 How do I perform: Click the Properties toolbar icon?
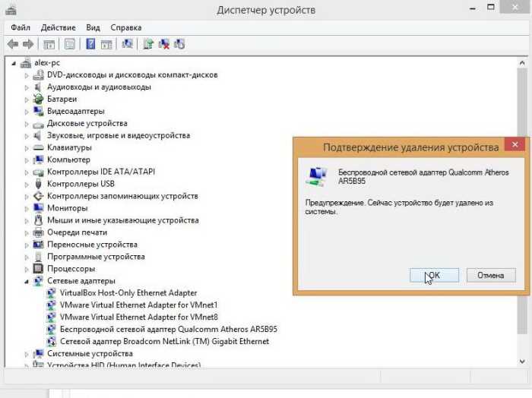click(70, 44)
